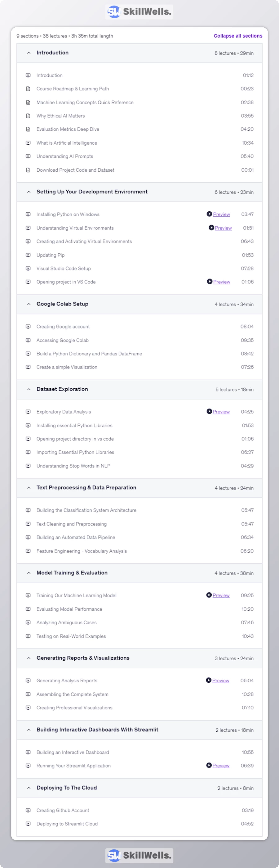Click the play icon beside Exploratory Data Analysis Preview
279x868 pixels.
click(x=209, y=411)
